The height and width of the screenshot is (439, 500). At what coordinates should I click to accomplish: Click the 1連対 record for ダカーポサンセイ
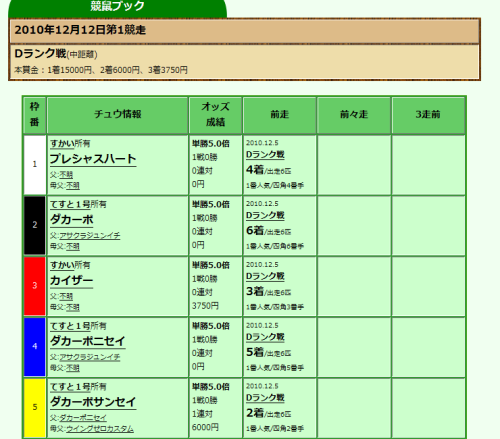pyautogui.click(x=202, y=414)
